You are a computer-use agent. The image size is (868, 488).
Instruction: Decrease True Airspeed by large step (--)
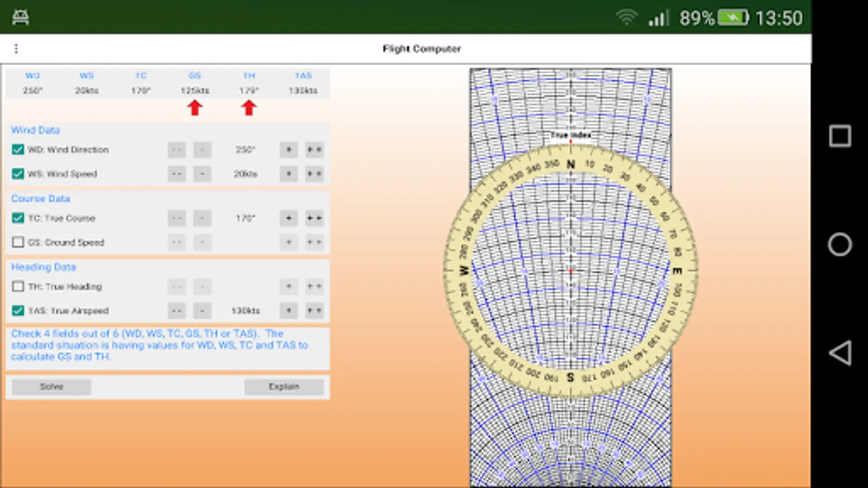pos(177,311)
